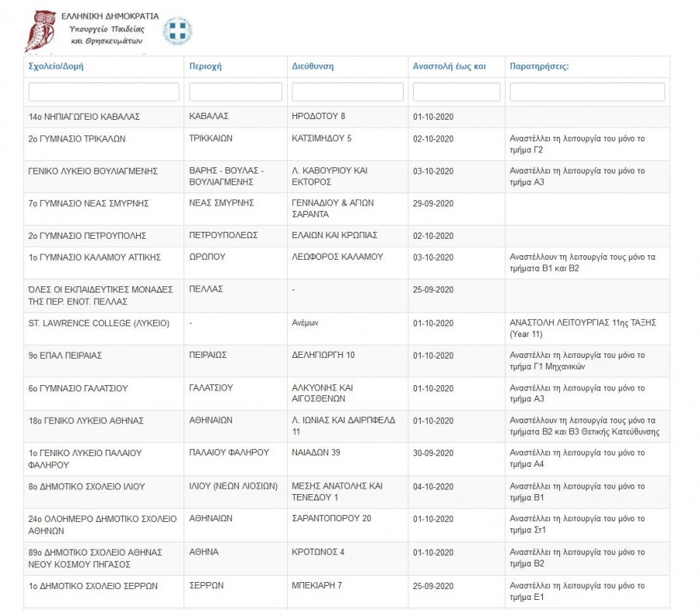
Task: Select the 2ο ΓΥΜΝΑΣΙΟ ΤΡΙΚΑΛΩΝ row
Action: (x=77, y=139)
